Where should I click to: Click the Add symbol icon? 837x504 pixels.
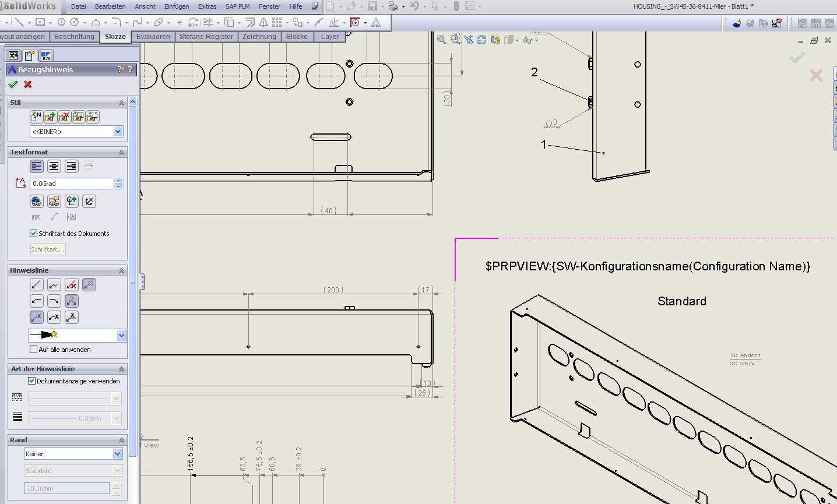(x=71, y=202)
